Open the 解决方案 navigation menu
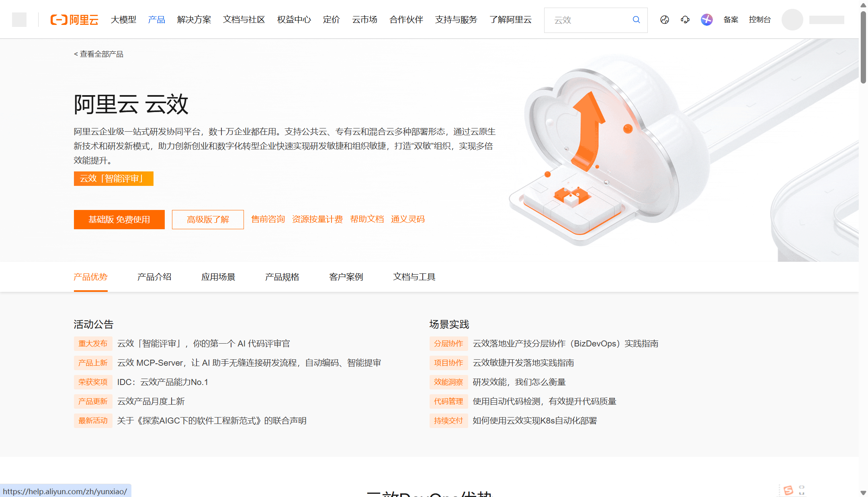This screenshot has width=868, height=497. (x=194, y=20)
